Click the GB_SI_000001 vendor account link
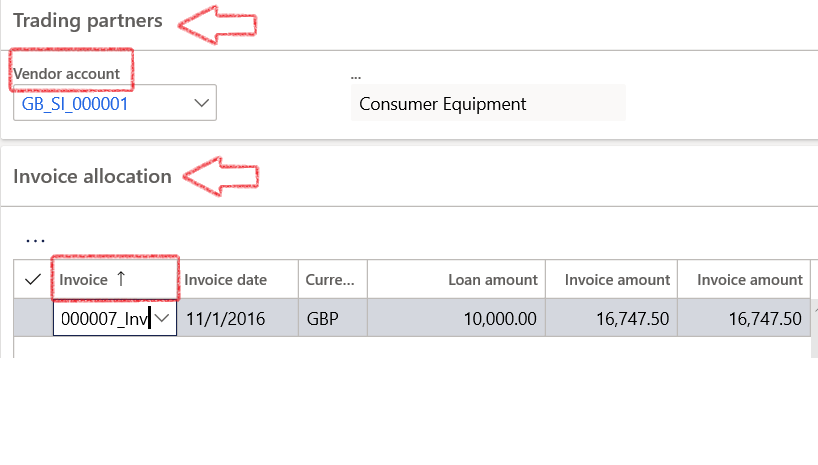 click(75, 104)
